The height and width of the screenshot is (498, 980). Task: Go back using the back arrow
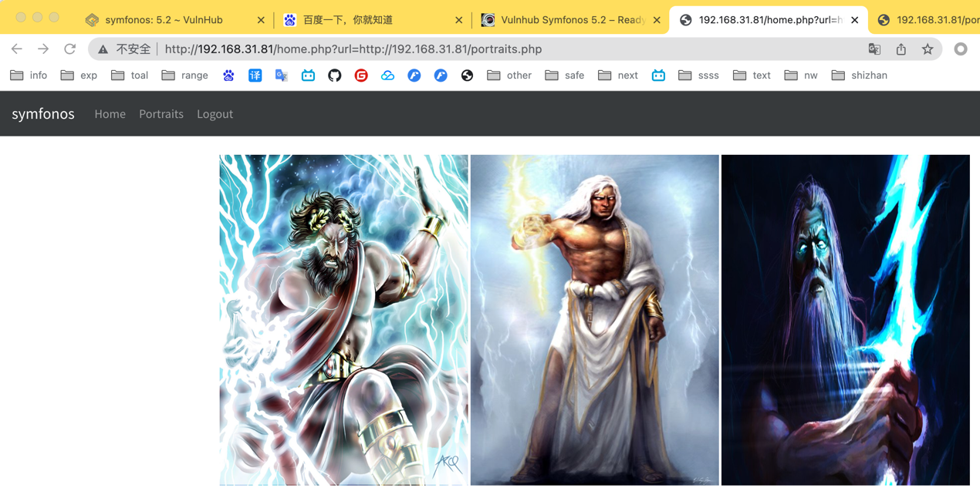17,49
